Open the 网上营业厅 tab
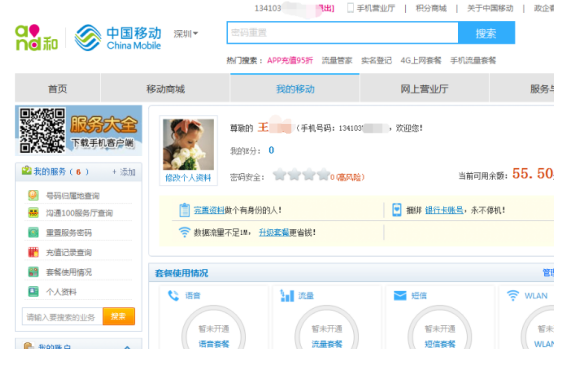 424,89
